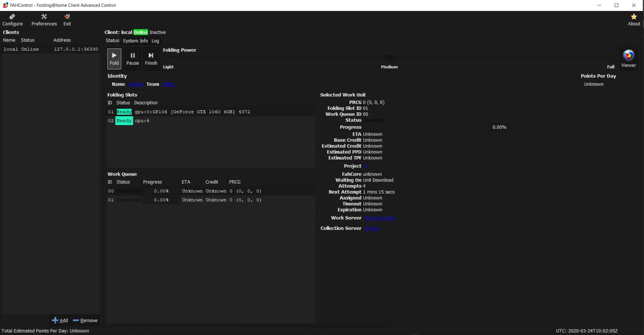Set Folding Power to Full
Viewport: 644px width, 335px height.
click(x=610, y=67)
